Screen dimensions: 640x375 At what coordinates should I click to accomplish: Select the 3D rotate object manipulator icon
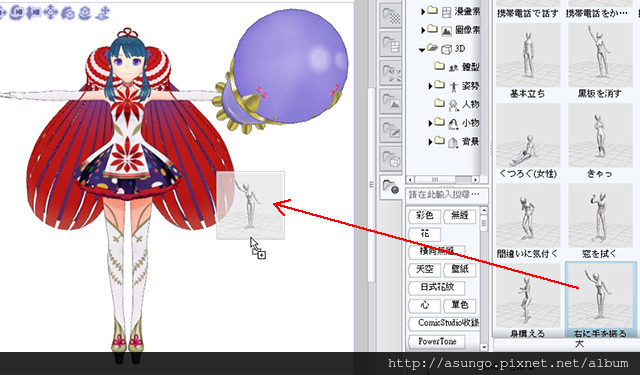click(x=68, y=13)
